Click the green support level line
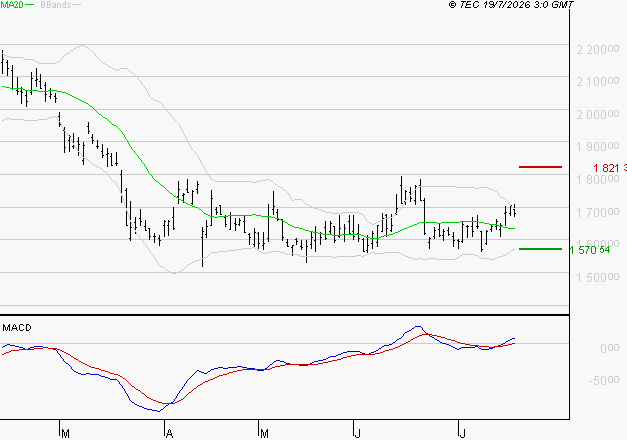Viewport: 627px width, 440px height. click(540, 249)
